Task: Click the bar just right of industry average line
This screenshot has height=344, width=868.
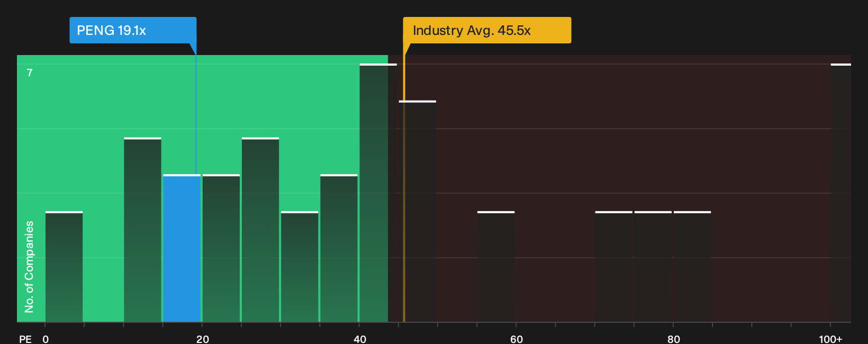Action: pyautogui.click(x=418, y=211)
